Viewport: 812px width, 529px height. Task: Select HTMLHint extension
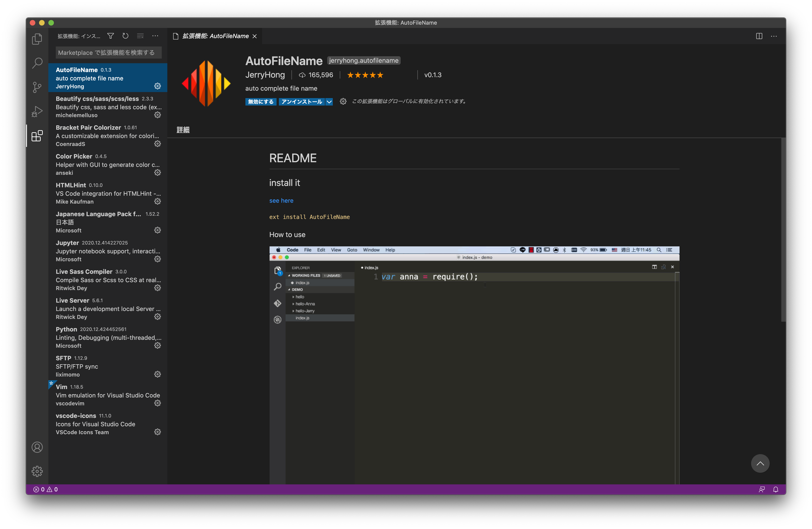pyautogui.click(x=108, y=193)
